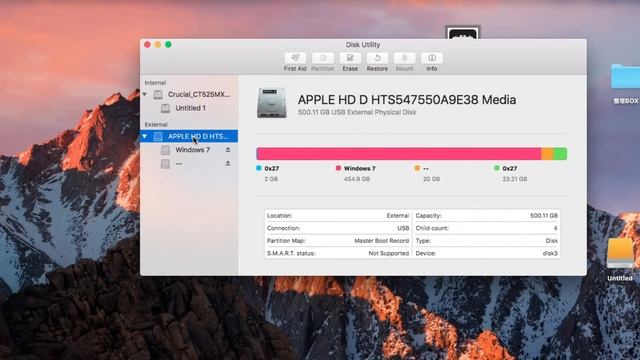The width and height of the screenshot is (640, 360).
Task: Click the Untitled 1 volume icon
Action: click(165, 108)
